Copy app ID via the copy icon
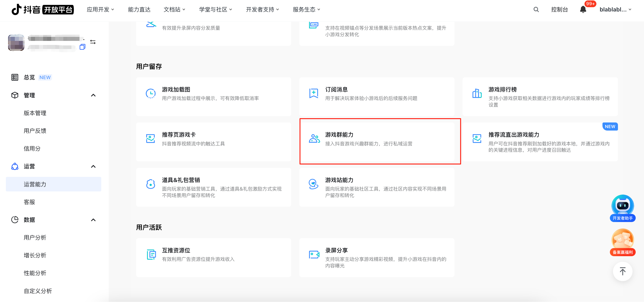Screen dimensions: 644x302 tap(82, 47)
